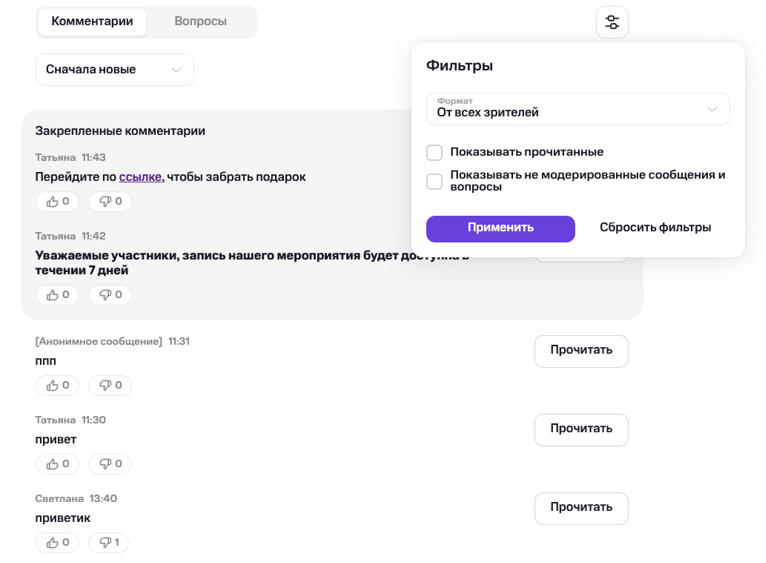Image resolution: width=766 pixels, height=563 pixels.
Task: Expand the "Формат" viewers dropdown
Action: coord(578,109)
